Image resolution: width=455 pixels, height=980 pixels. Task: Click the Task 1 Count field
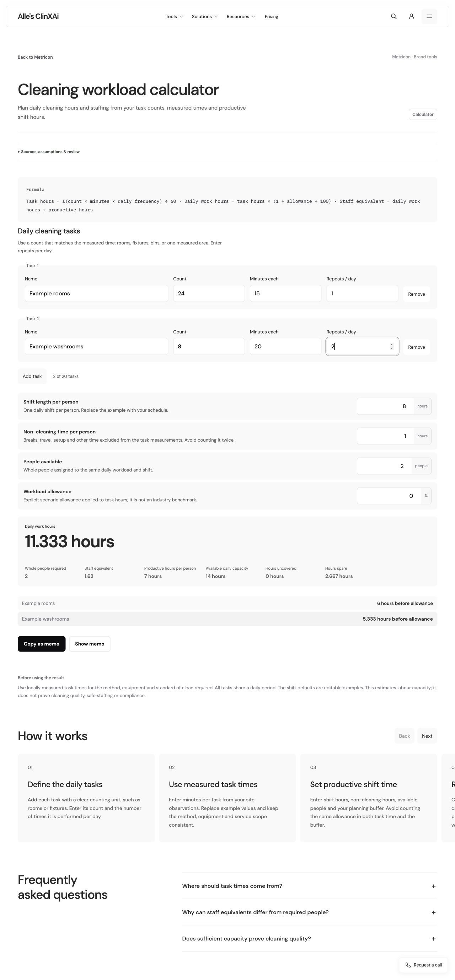click(x=209, y=293)
